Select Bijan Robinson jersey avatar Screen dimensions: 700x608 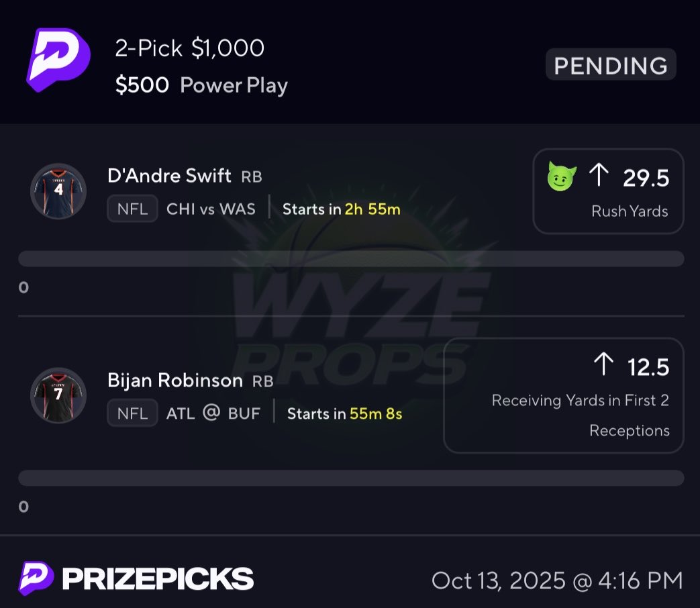point(58,395)
